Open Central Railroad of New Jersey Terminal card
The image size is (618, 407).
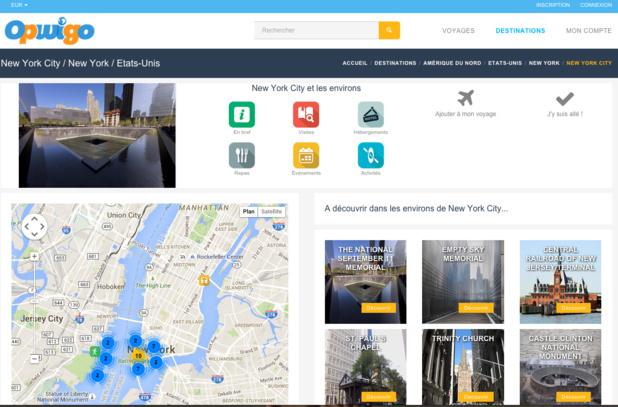560,282
